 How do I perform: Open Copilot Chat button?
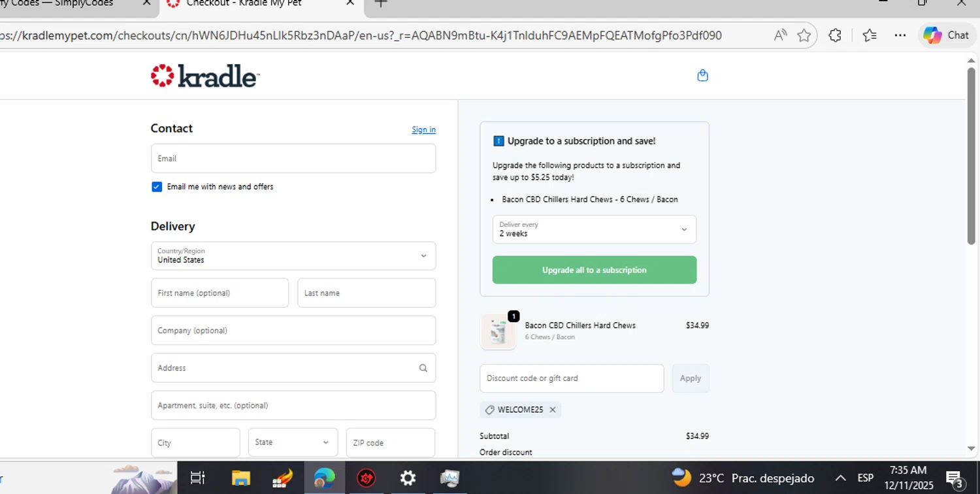pyautogui.click(x=947, y=35)
